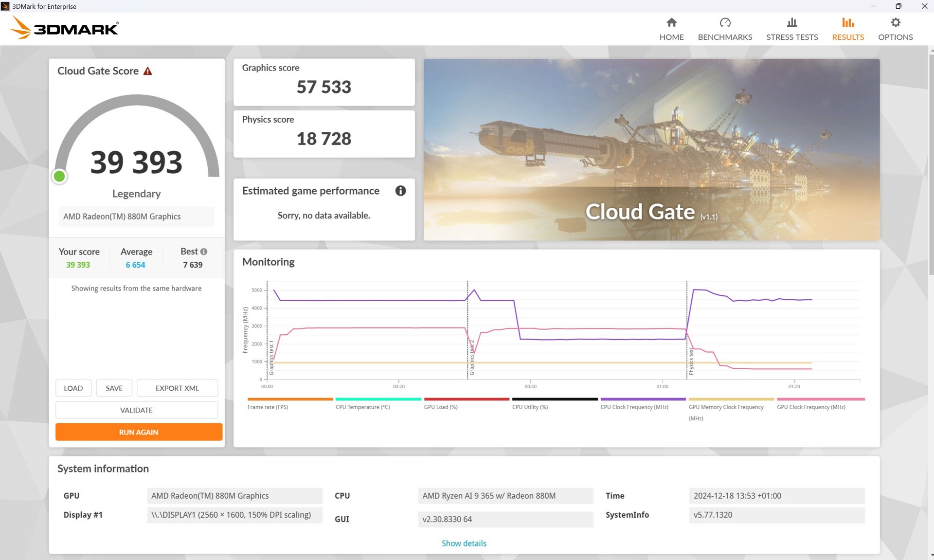Screen dimensions: 934x560
Task: Click the green score marker on the gauge
Action: pyautogui.click(x=59, y=176)
